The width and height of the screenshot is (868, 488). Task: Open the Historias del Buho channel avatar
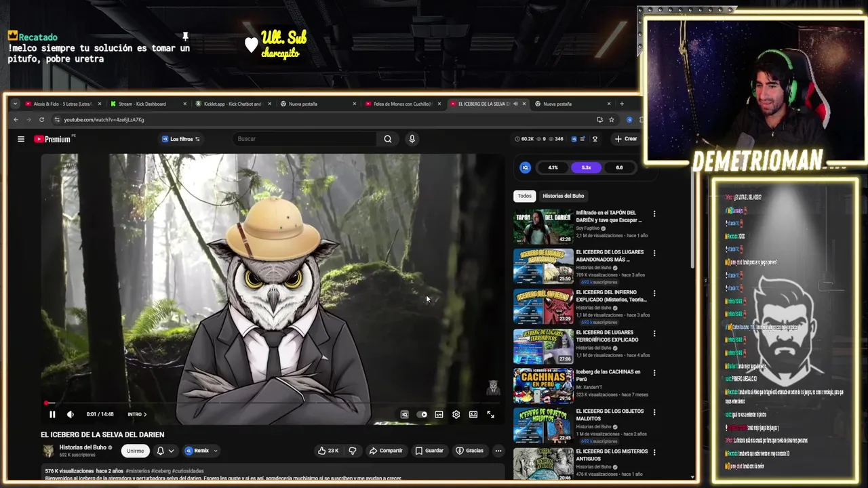coord(48,451)
